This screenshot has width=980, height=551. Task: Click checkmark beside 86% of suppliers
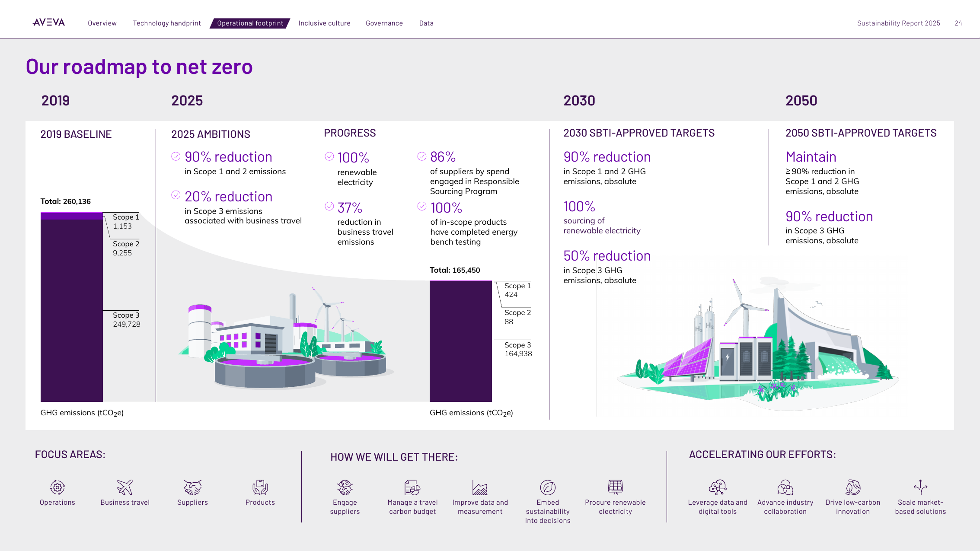pyautogui.click(x=422, y=156)
